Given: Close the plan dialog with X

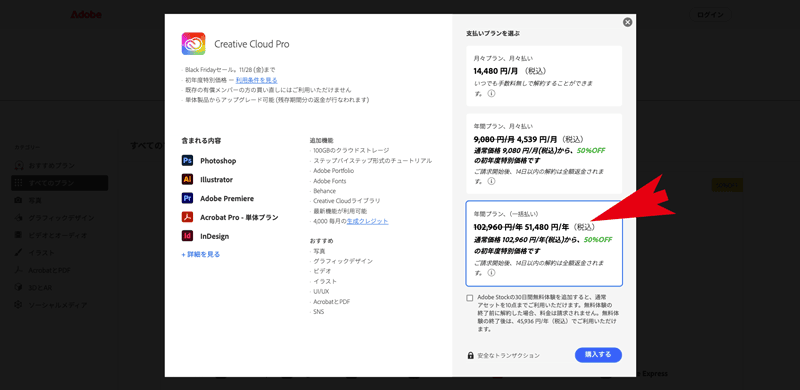Looking at the screenshot, I should tap(628, 22).
